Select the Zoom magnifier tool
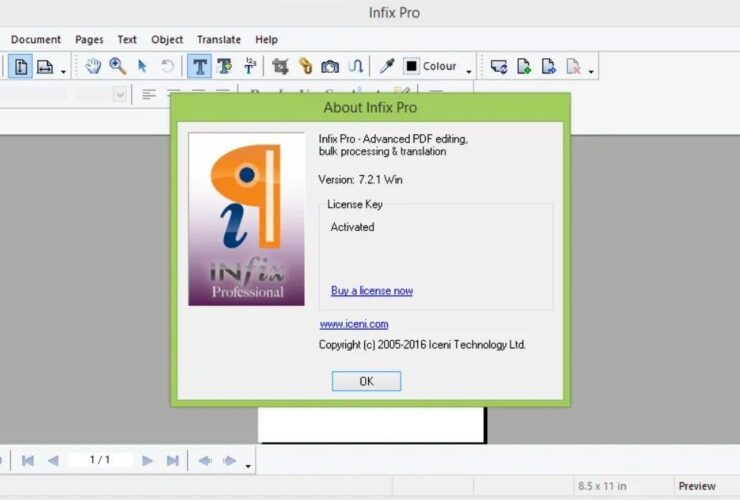 coord(118,66)
